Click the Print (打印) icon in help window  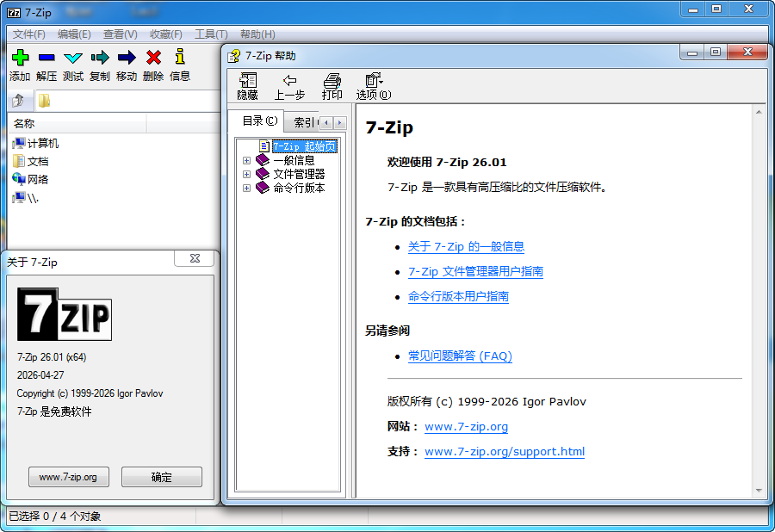pos(332,80)
